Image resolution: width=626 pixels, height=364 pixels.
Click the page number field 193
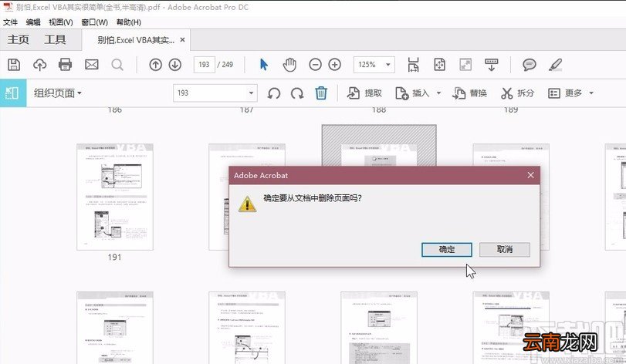pos(205,65)
